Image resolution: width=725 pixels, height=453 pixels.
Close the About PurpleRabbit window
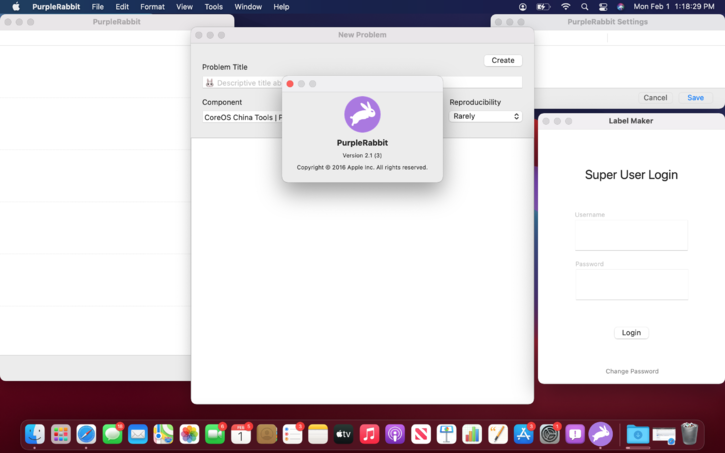290,84
